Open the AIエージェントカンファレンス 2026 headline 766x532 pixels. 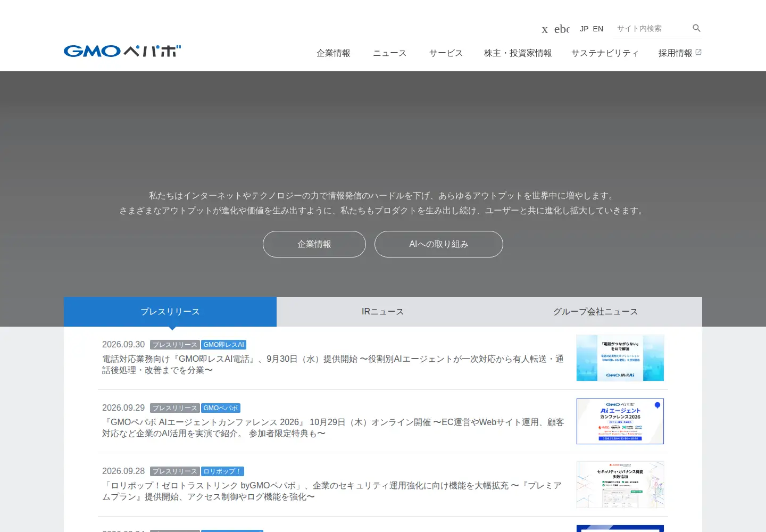(x=333, y=428)
